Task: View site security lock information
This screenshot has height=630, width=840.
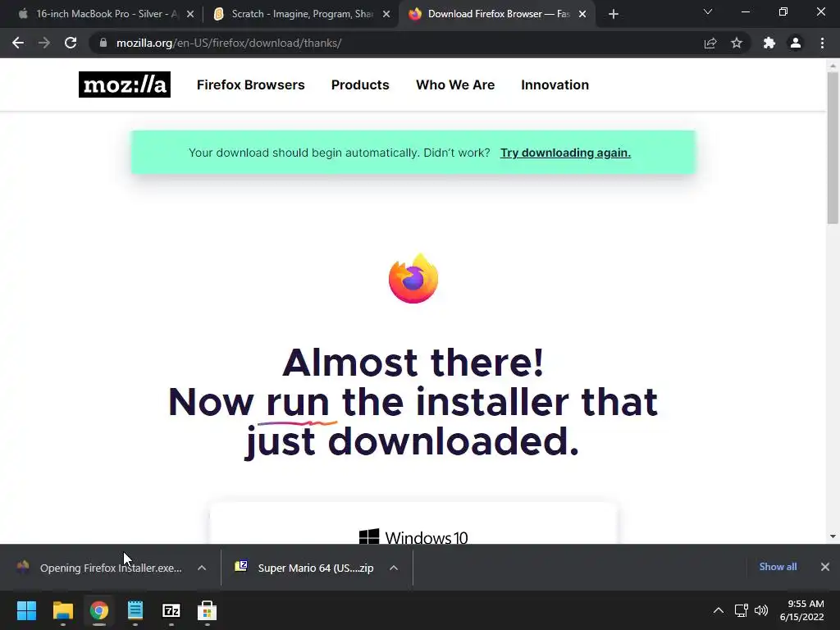Action: point(103,43)
